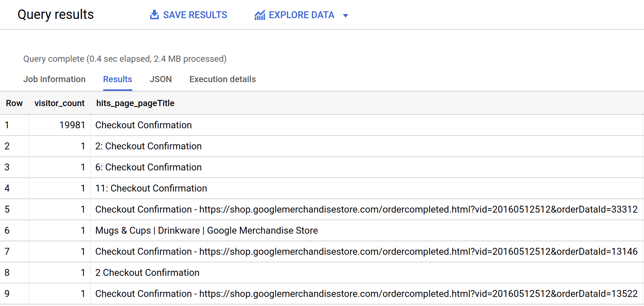
Task: Click the Explore Data chart icon
Action: coord(260,15)
